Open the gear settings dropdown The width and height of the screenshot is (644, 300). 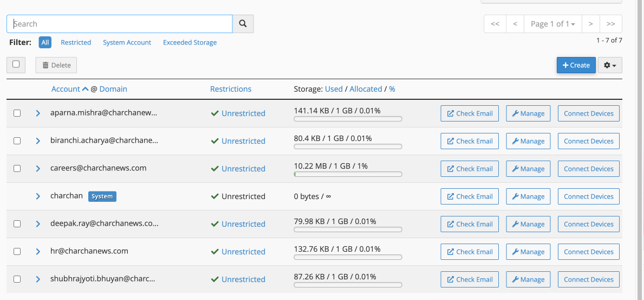(610, 65)
